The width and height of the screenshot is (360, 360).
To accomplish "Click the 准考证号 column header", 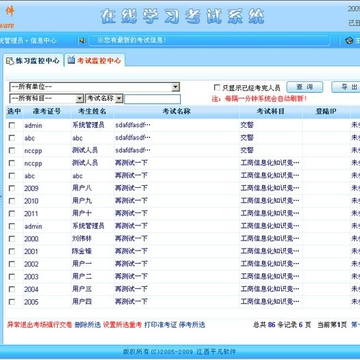I will point(47,111).
